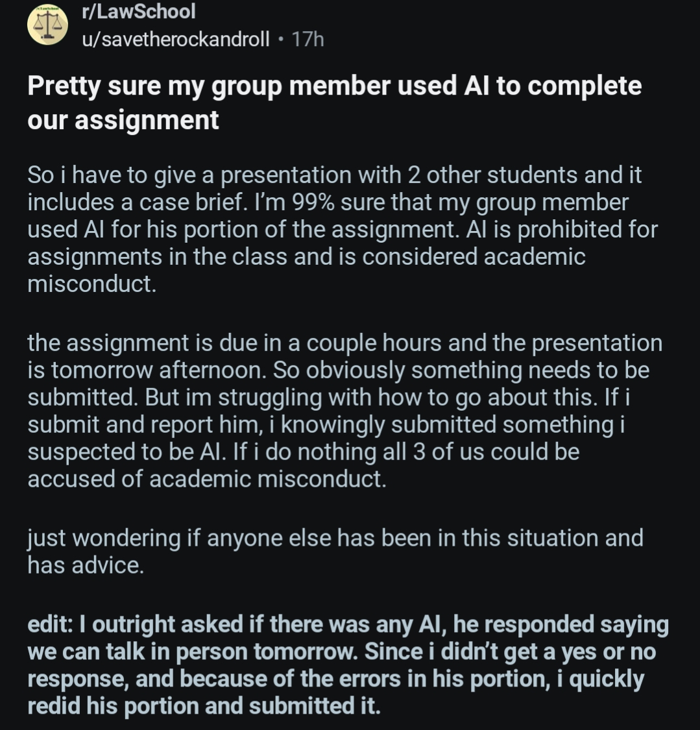Tap the r/LawSchool scales-of-justice avatar
The width and height of the screenshot is (700, 730).
coord(47,26)
